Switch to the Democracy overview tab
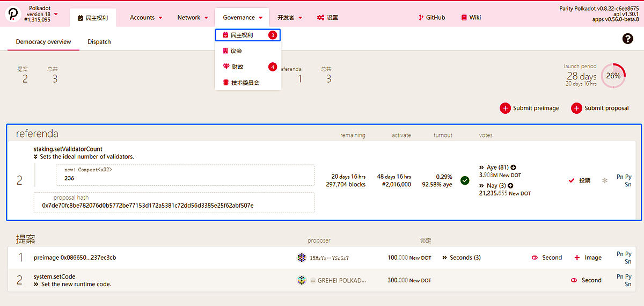This screenshot has width=644, height=306. [43, 42]
